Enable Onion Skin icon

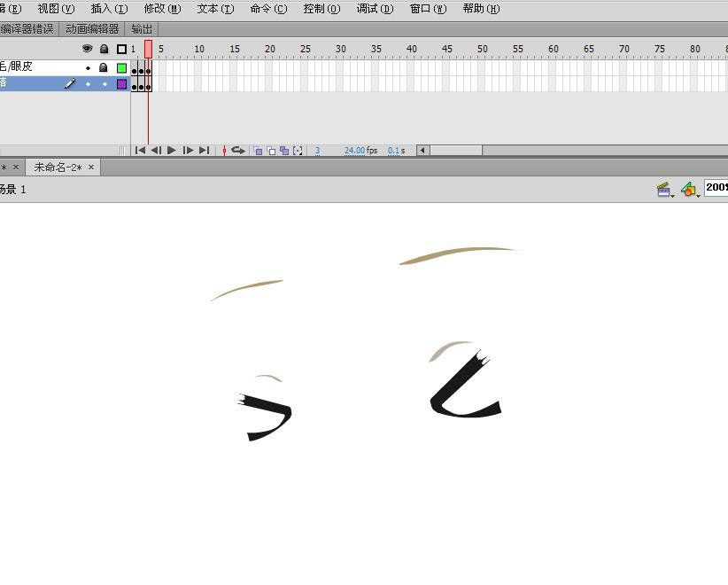coord(258,151)
